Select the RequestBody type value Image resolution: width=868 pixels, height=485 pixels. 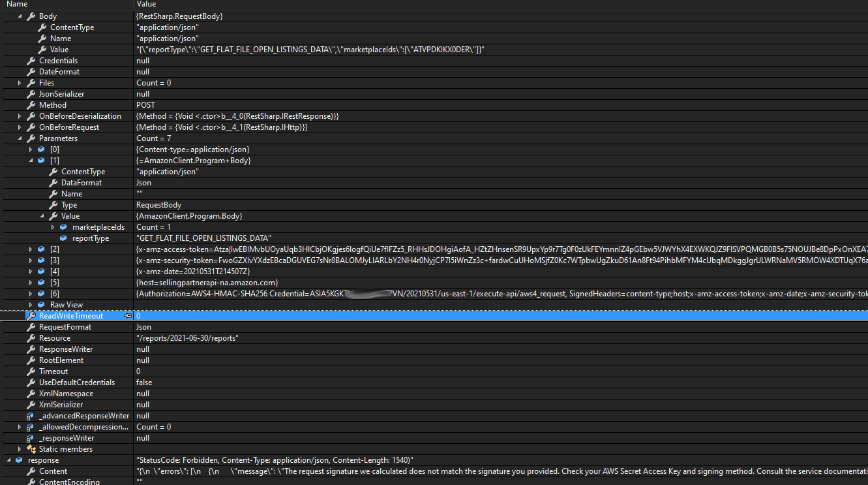pos(158,205)
